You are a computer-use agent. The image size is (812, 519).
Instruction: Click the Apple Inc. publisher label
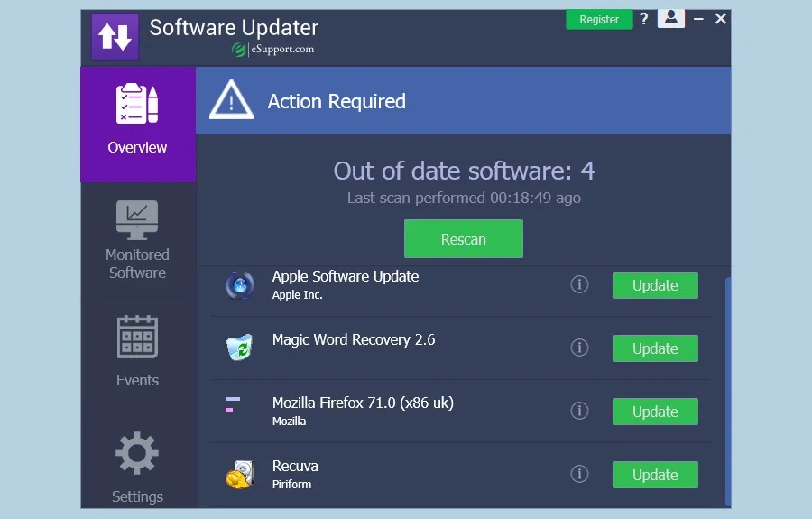pyautogui.click(x=298, y=295)
